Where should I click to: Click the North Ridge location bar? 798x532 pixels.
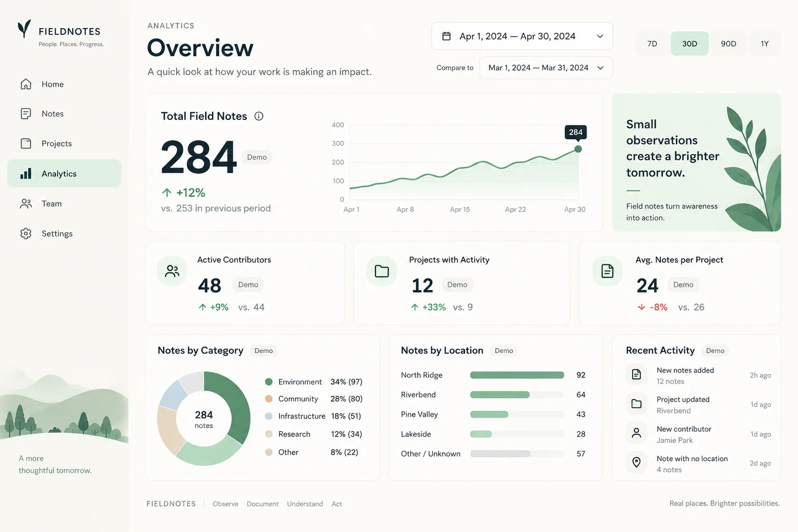[x=517, y=375]
